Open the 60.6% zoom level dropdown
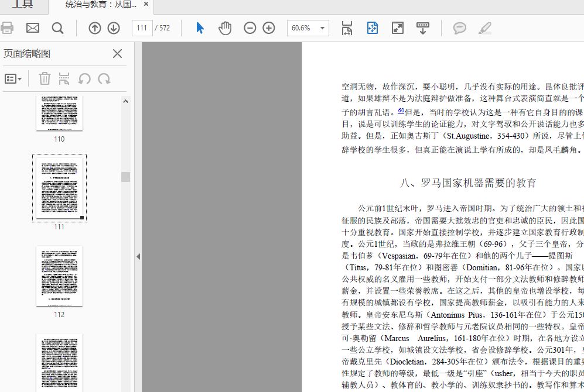 coord(322,28)
